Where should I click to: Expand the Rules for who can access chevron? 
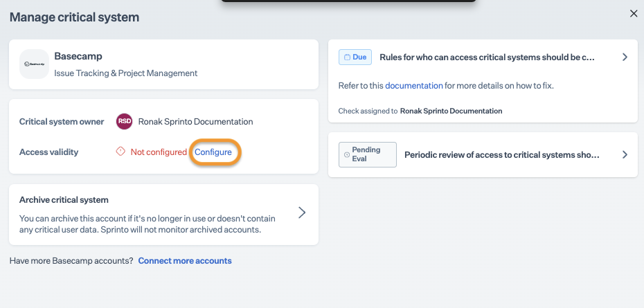click(x=625, y=57)
